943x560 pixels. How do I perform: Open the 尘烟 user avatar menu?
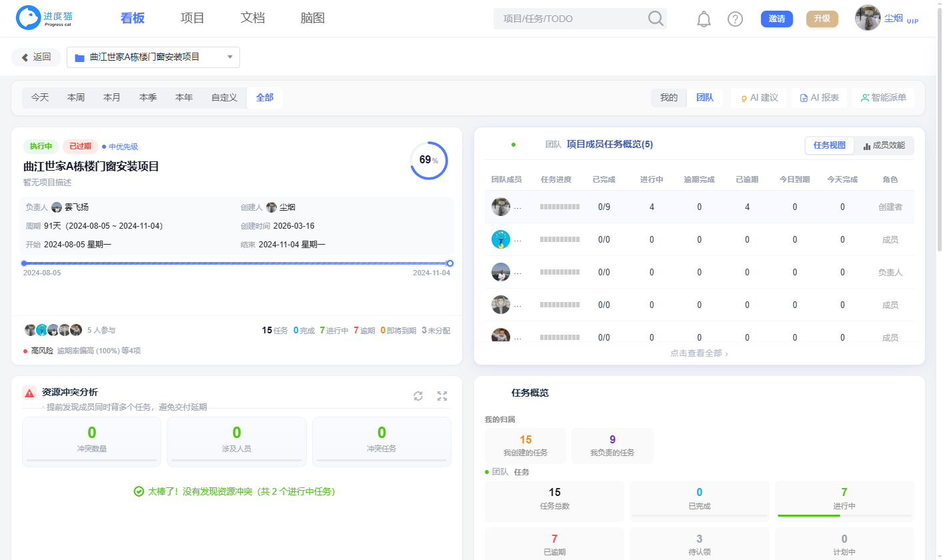click(868, 18)
